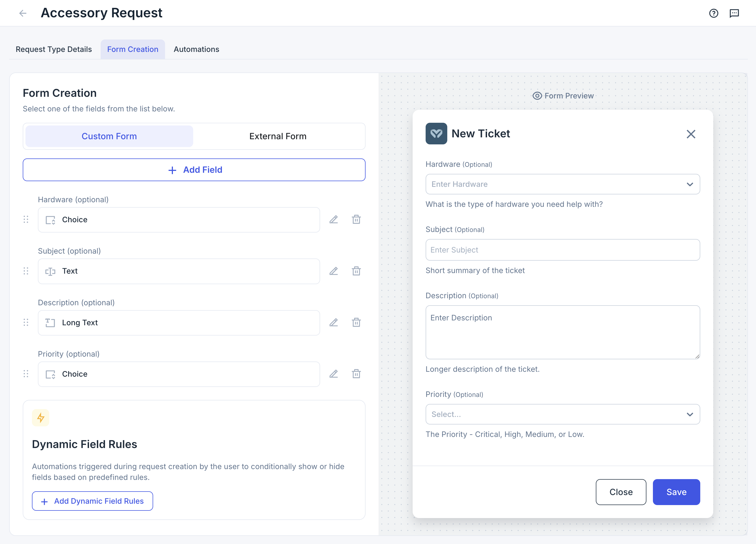Grab the drag handle for Description field
This screenshot has height=544, width=756.
26,323
